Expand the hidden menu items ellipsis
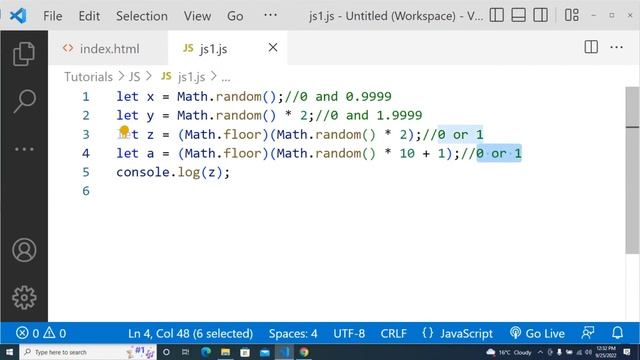640x360 pixels. tap(270, 16)
